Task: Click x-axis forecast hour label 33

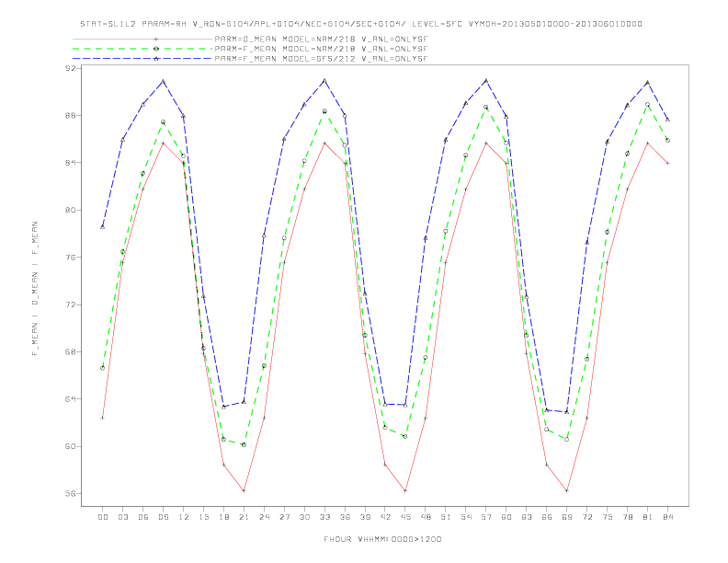Action: (x=324, y=517)
